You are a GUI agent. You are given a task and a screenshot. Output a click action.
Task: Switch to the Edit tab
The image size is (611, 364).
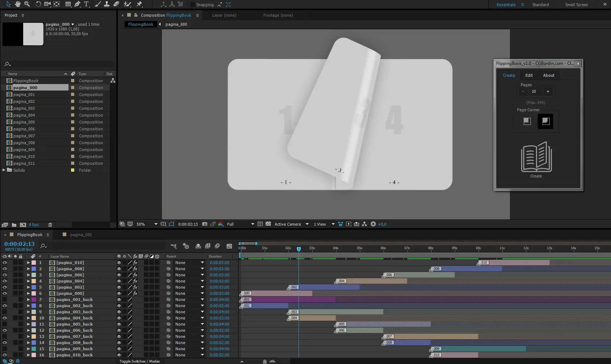tap(529, 75)
